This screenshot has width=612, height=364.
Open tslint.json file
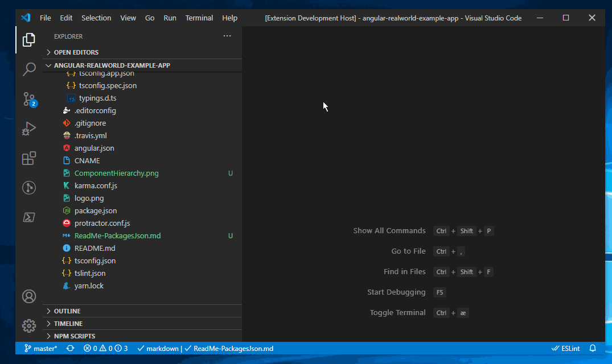click(142, 273)
